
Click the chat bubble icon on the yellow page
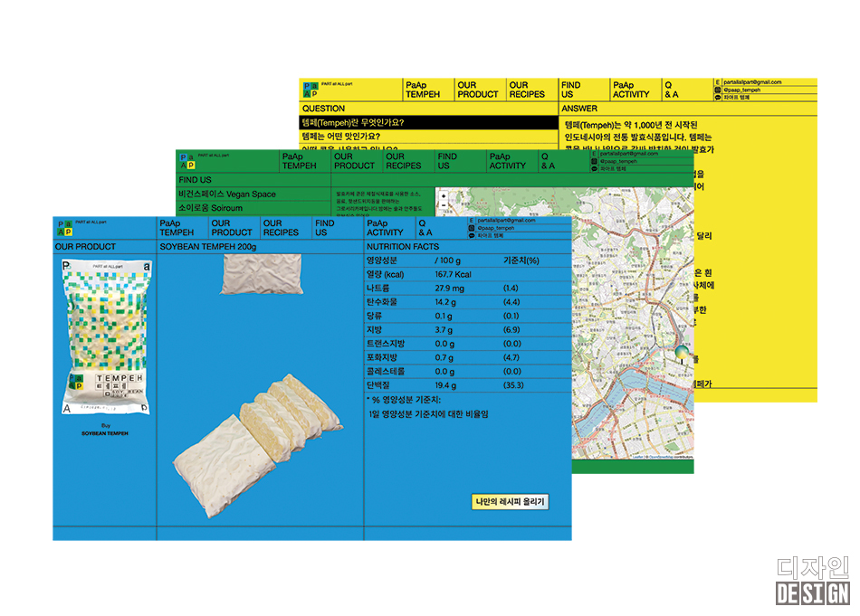pyautogui.click(x=717, y=97)
